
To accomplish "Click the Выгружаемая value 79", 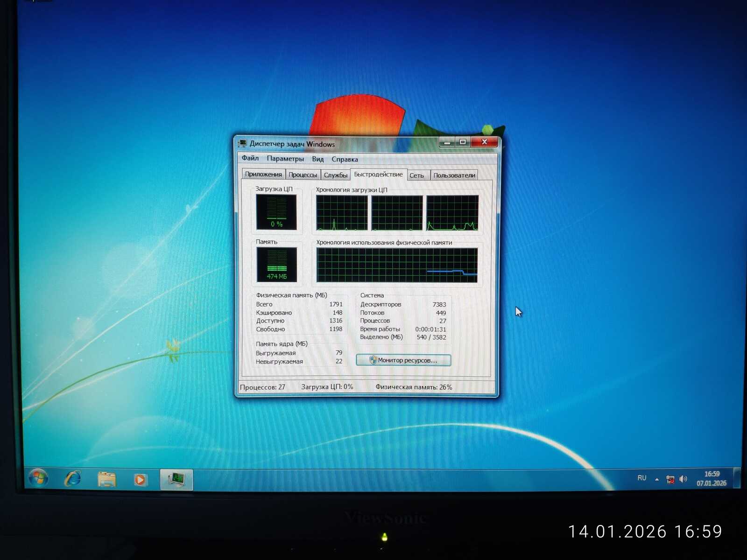I will coord(339,353).
